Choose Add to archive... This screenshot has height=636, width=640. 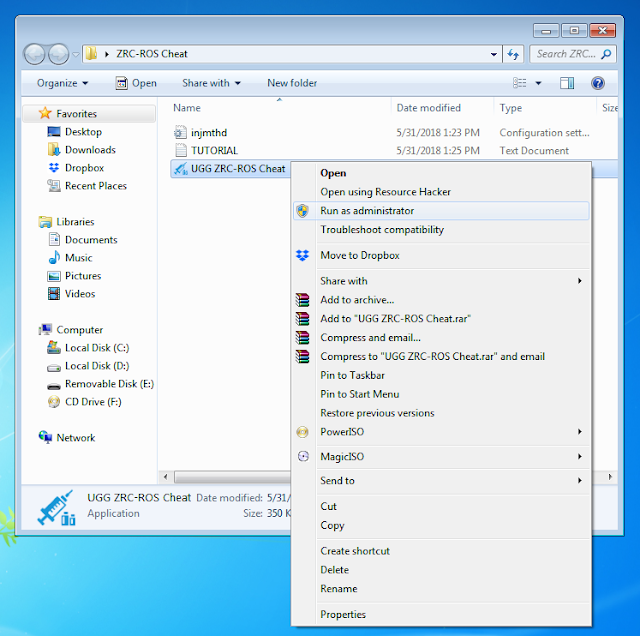(x=441, y=300)
